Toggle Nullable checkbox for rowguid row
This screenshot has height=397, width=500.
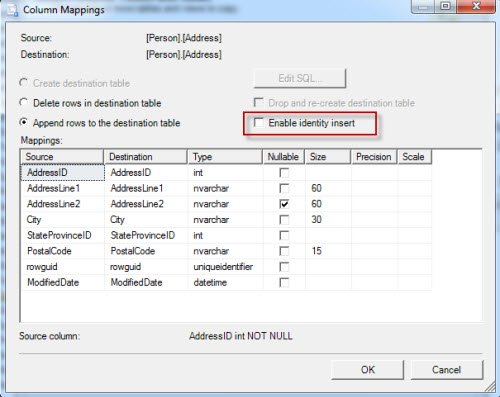click(284, 267)
